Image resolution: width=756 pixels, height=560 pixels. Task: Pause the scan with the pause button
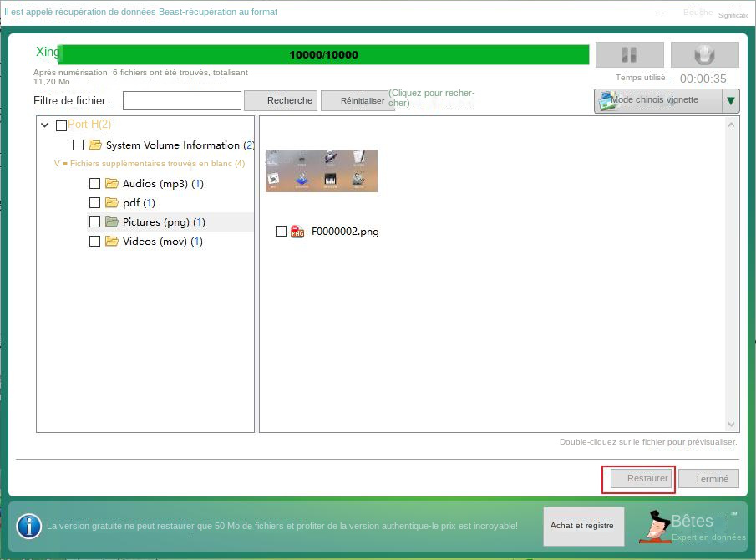[629, 54]
